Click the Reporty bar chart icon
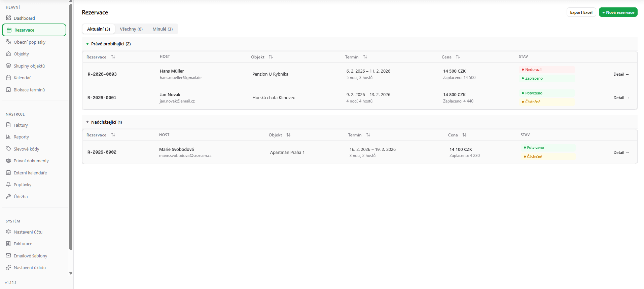Image resolution: width=644 pixels, height=289 pixels. [8, 137]
